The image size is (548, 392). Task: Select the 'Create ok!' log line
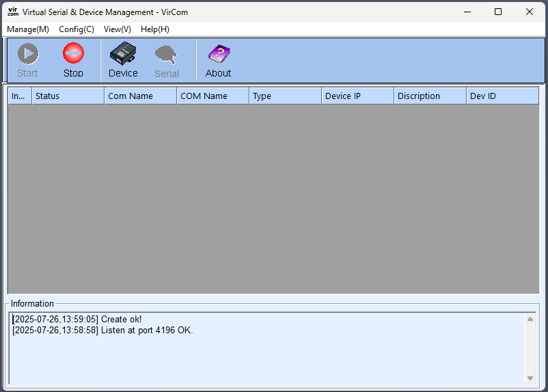[x=77, y=320]
